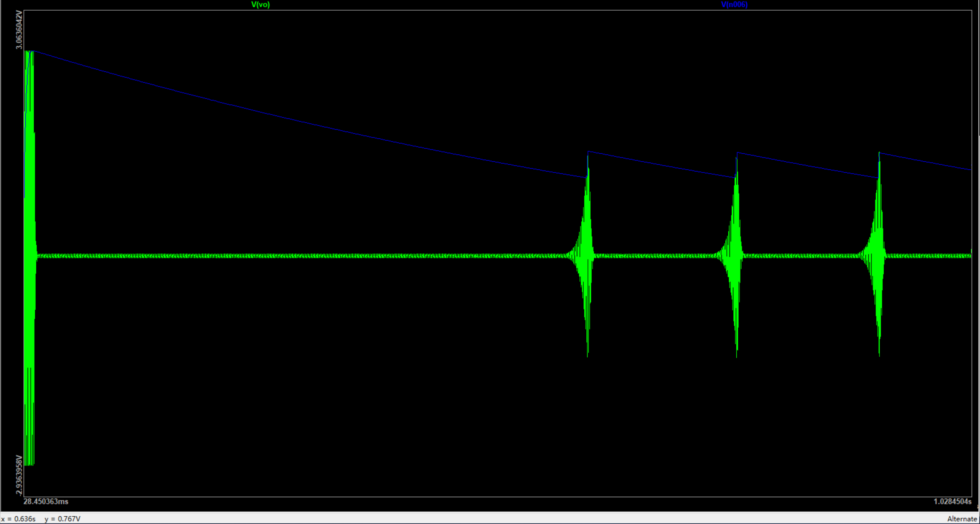Click bottom tip of second burst's negative spike

tap(588, 355)
